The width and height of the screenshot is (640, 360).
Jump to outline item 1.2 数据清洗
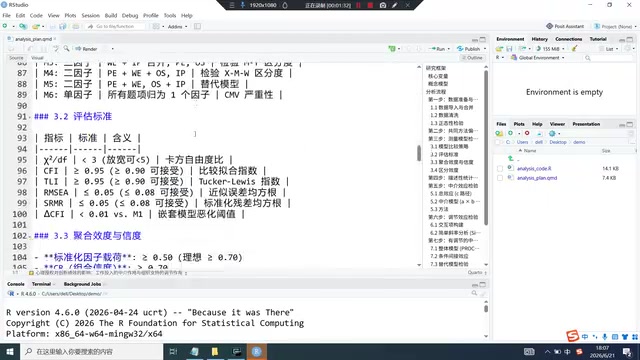click(444, 115)
